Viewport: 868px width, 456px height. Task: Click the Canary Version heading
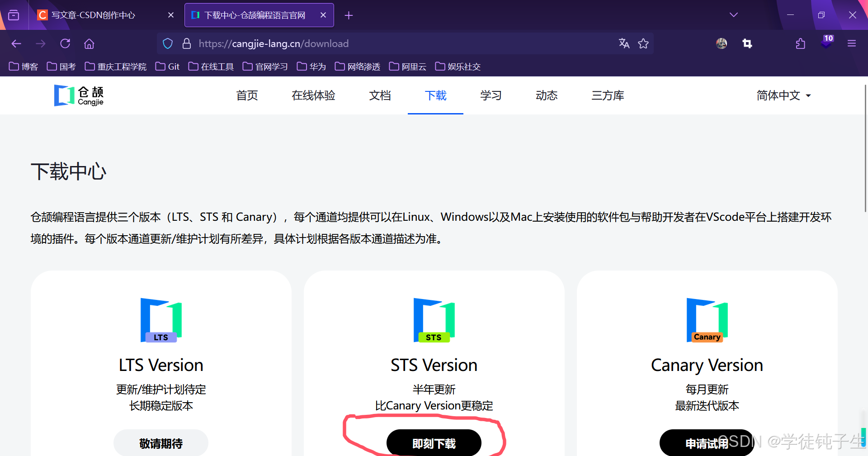[x=707, y=365]
